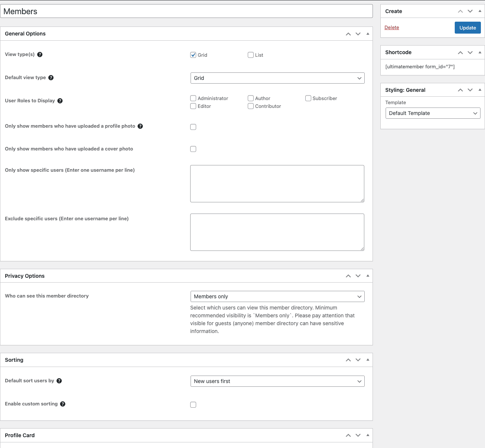Toggle the Profile Card panel
This screenshot has width=485, height=448.
pyautogui.click(x=368, y=435)
